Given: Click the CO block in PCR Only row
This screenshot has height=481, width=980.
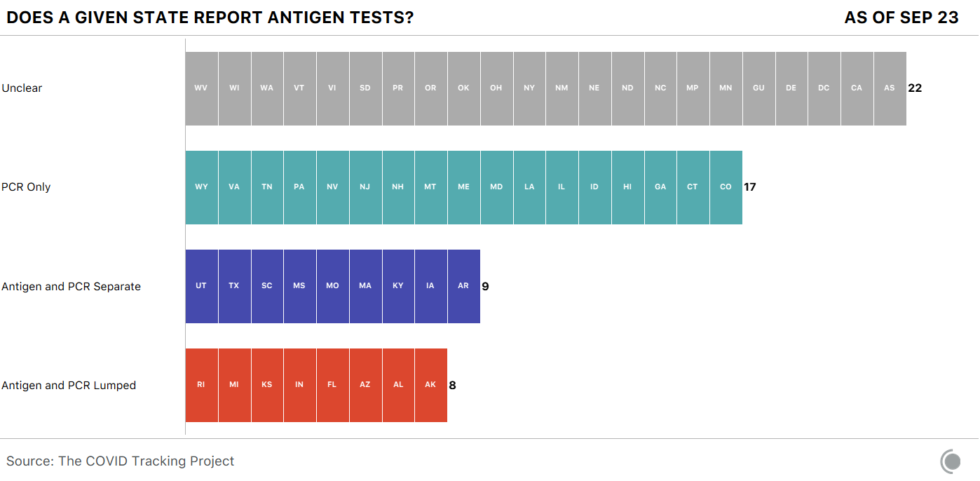Looking at the screenshot, I should tap(726, 187).
